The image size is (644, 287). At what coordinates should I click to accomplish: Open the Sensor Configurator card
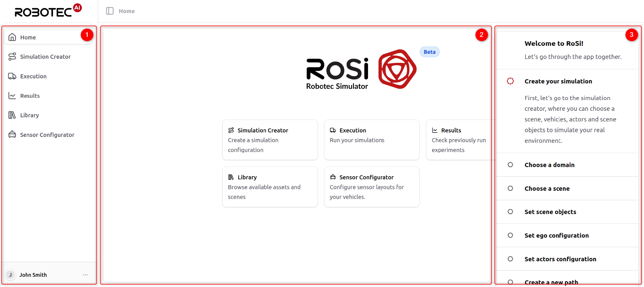372,187
